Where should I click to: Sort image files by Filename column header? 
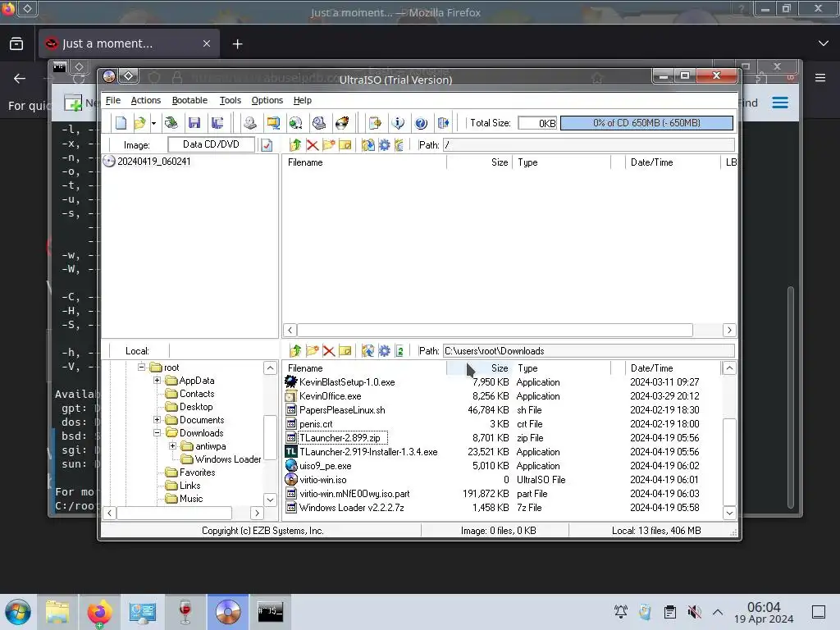[364, 162]
